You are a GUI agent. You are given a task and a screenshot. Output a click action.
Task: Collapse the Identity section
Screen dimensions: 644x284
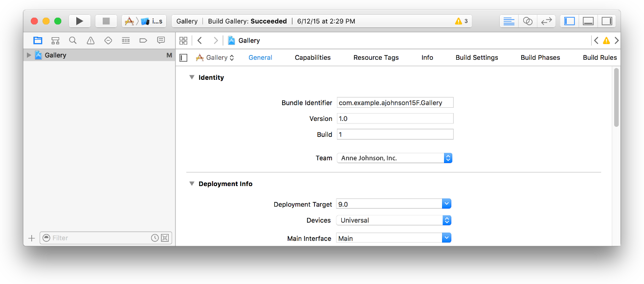192,77
